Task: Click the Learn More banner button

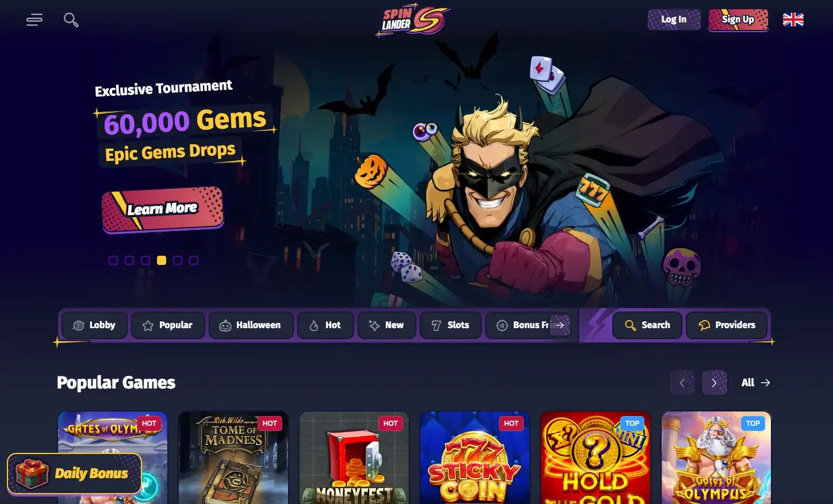Action: (x=163, y=209)
